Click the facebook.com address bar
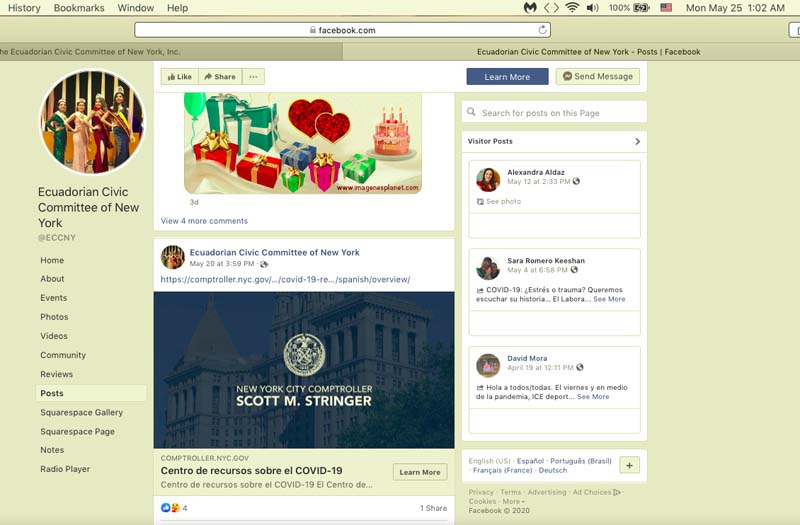 pos(342,30)
